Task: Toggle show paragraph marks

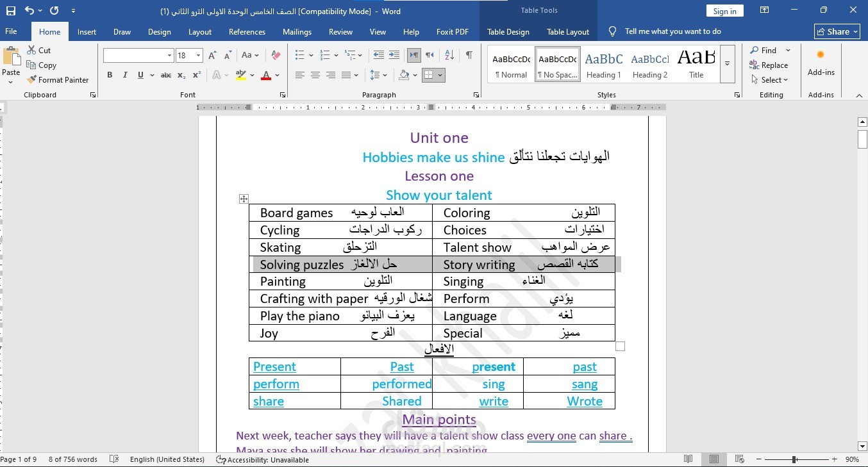Action: click(469, 55)
